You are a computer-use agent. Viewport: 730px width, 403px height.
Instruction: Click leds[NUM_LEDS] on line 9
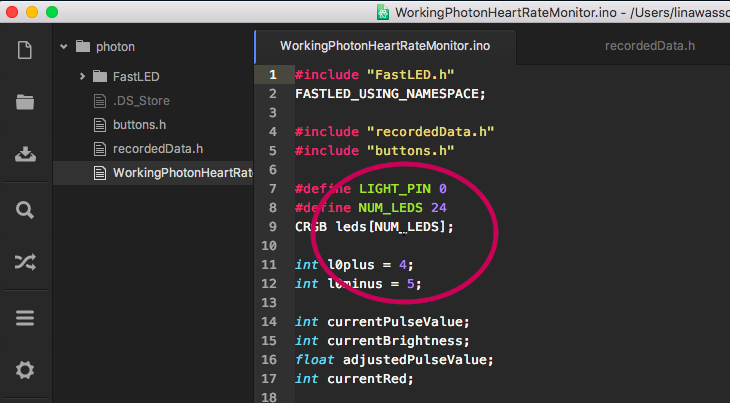(391, 227)
